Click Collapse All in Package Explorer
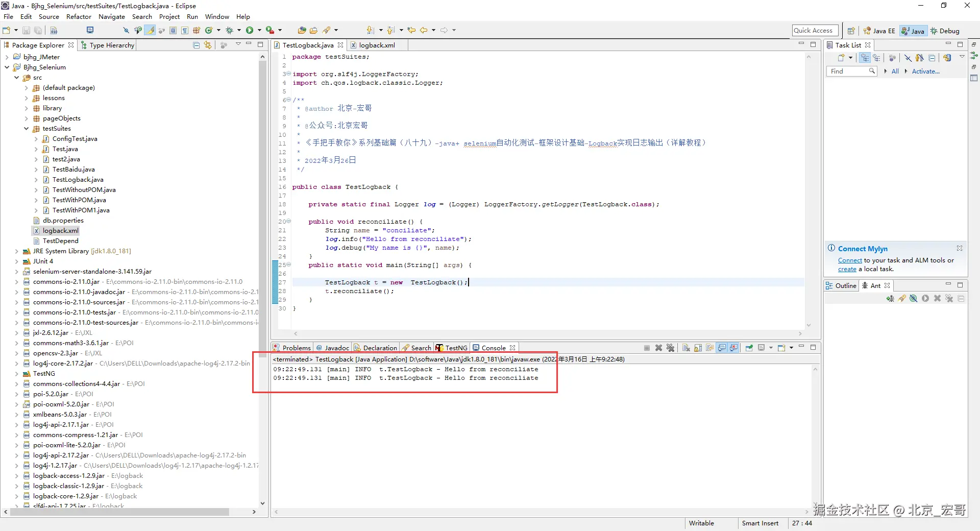This screenshot has height=531, width=980. pos(197,45)
